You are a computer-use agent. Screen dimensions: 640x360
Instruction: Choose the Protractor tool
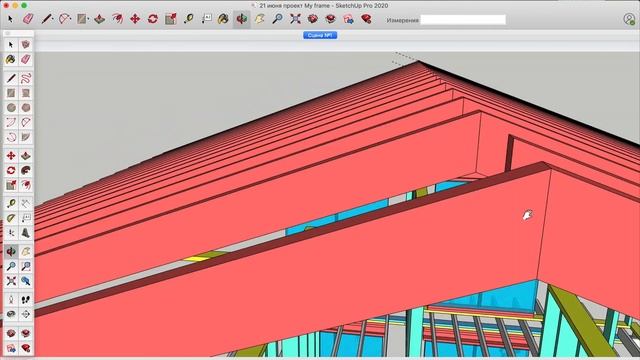(11, 218)
